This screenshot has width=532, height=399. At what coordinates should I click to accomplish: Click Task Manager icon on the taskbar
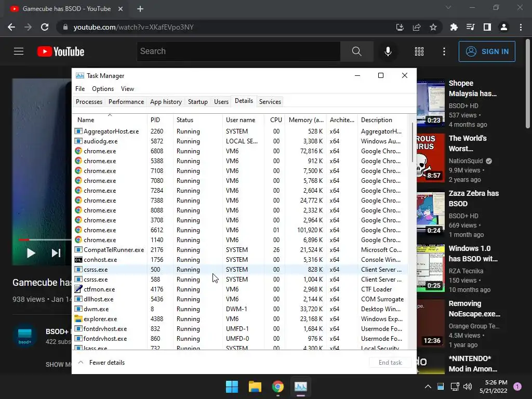tap(301, 387)
